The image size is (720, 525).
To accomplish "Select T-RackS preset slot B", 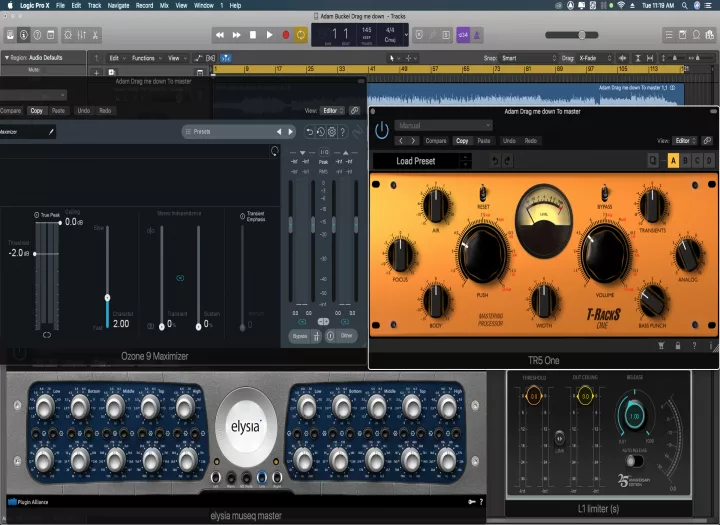I will (685, 161).
